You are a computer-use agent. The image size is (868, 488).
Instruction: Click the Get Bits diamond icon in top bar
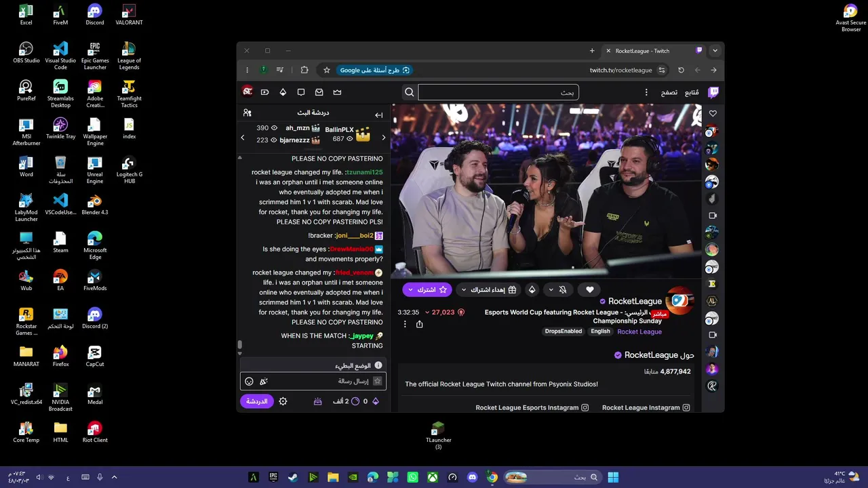point(283,92)
